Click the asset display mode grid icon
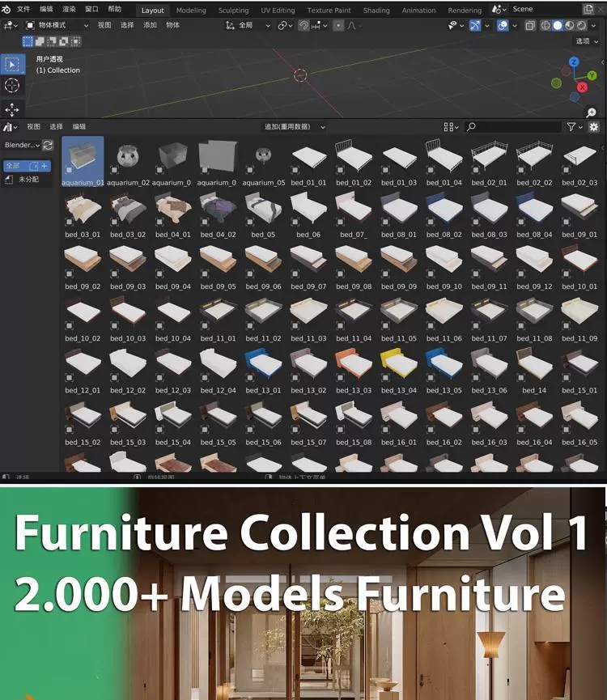This screenshot has height=700, width=607. (x=448, y=127)
